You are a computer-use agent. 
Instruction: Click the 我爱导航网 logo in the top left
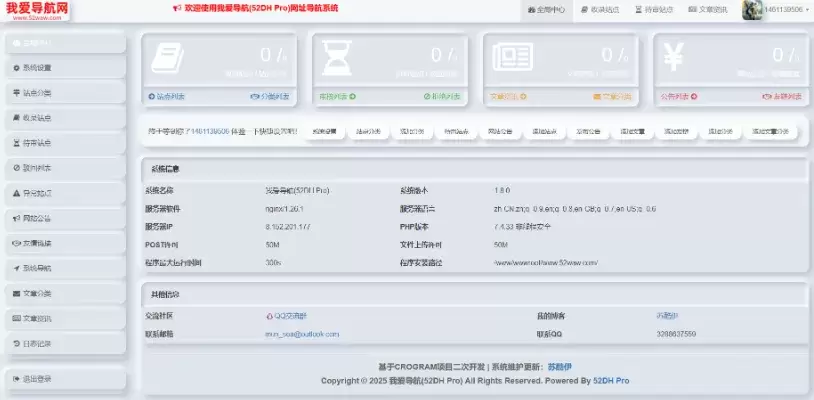39,9
